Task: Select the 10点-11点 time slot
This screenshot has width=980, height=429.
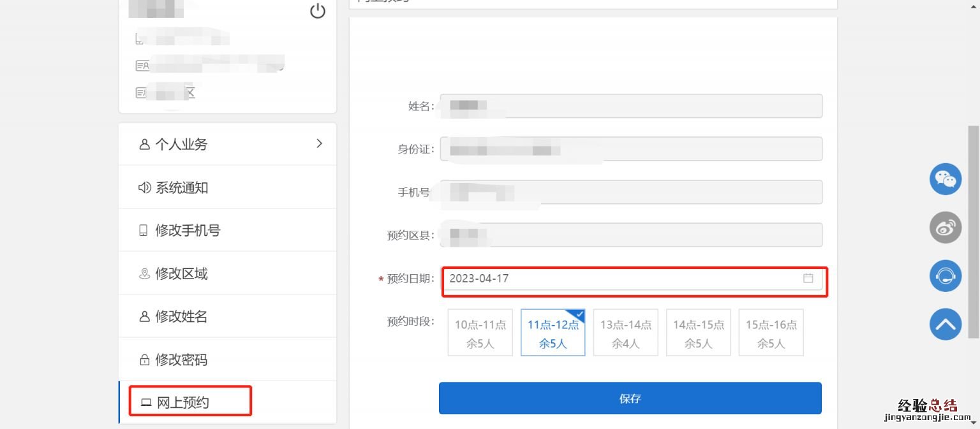Action: coord(480,332)
